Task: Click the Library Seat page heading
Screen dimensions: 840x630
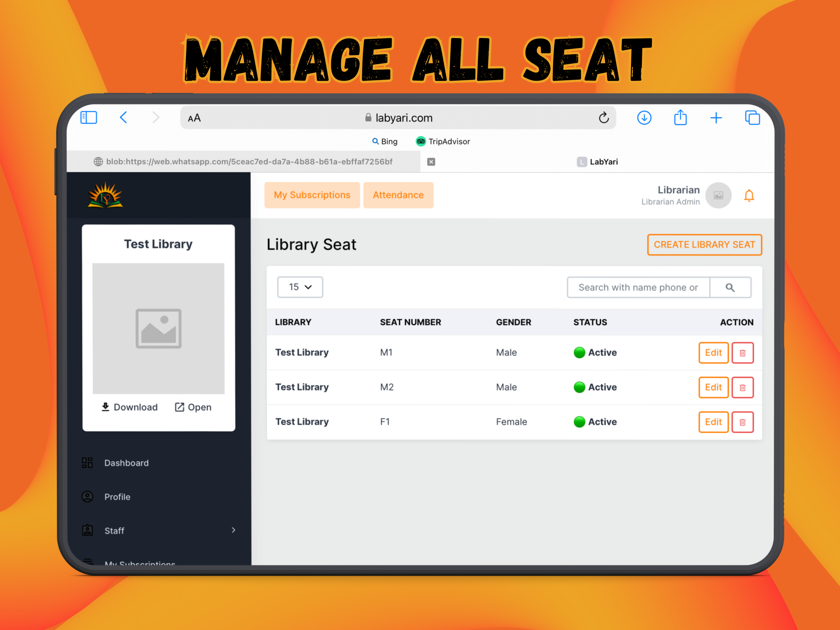Action: click(311, 244)
